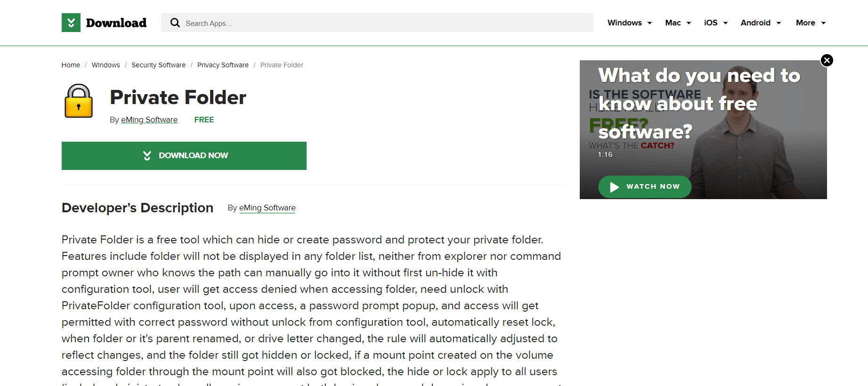
Task: Open the Android dropdown menu
Action: 761,23
